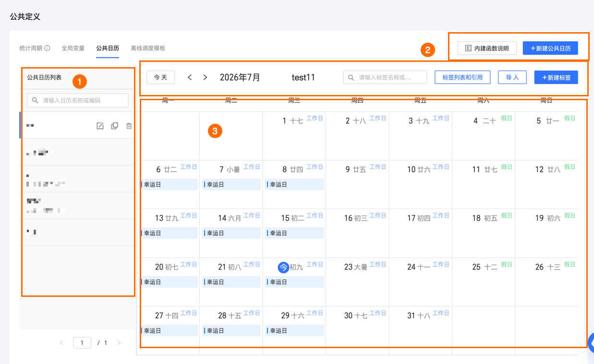
Task: Open the 离线调度模板 tab
Action: (148, 48)
